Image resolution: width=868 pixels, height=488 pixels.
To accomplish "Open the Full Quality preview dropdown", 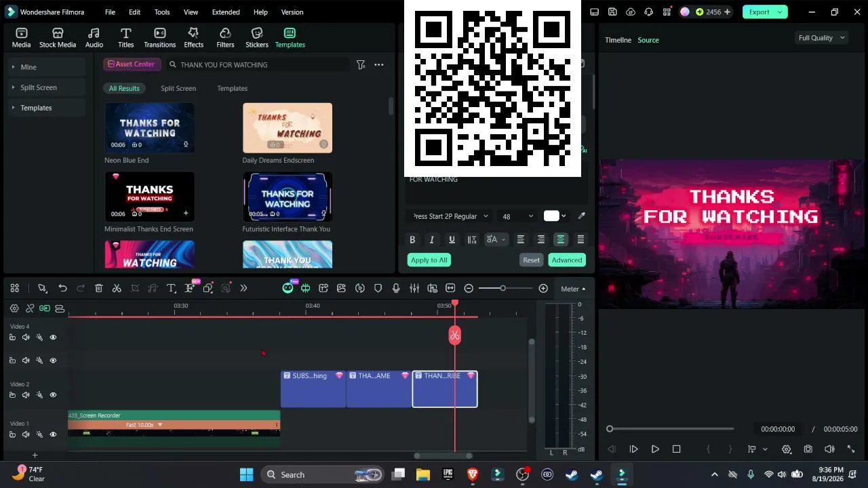I will pyautogui.click(x=821, y=38).
